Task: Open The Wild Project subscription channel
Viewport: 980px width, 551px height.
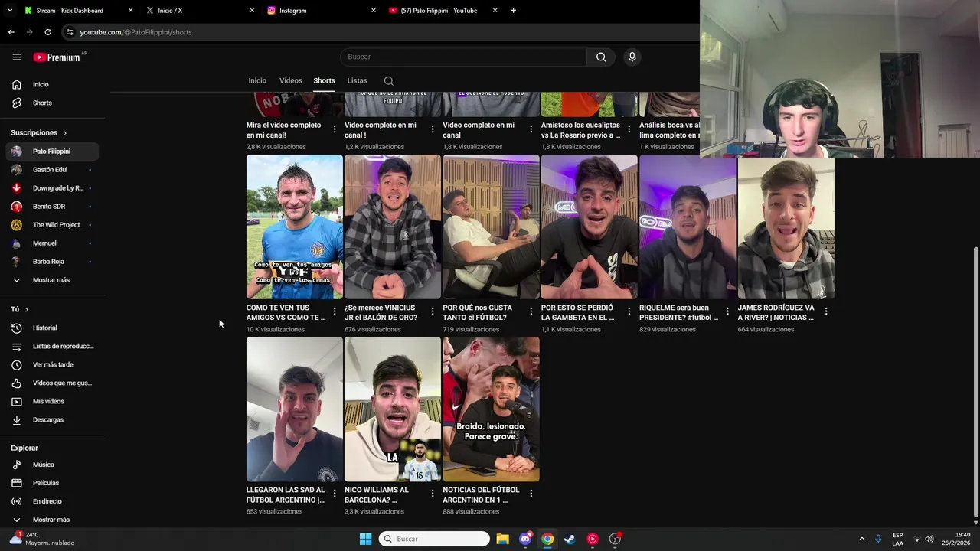Action: (x=52, y=225)
